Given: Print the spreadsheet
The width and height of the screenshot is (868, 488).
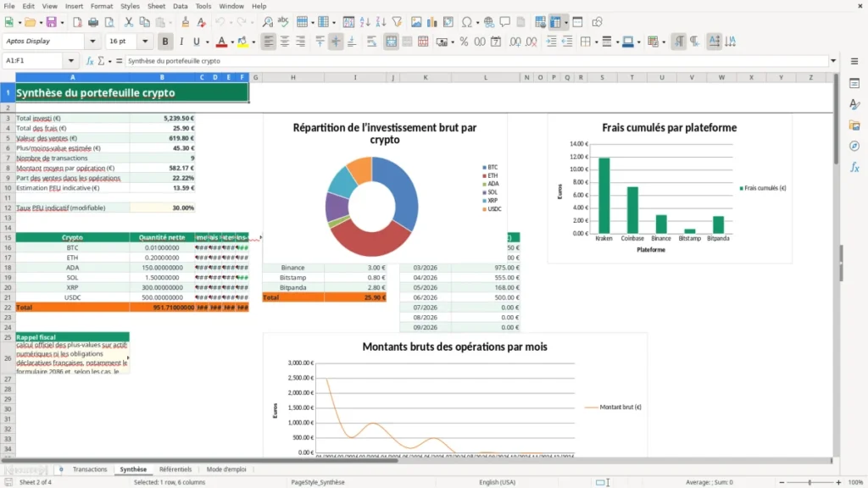Looking at the screenshot, I should click(x=93, y=22).
